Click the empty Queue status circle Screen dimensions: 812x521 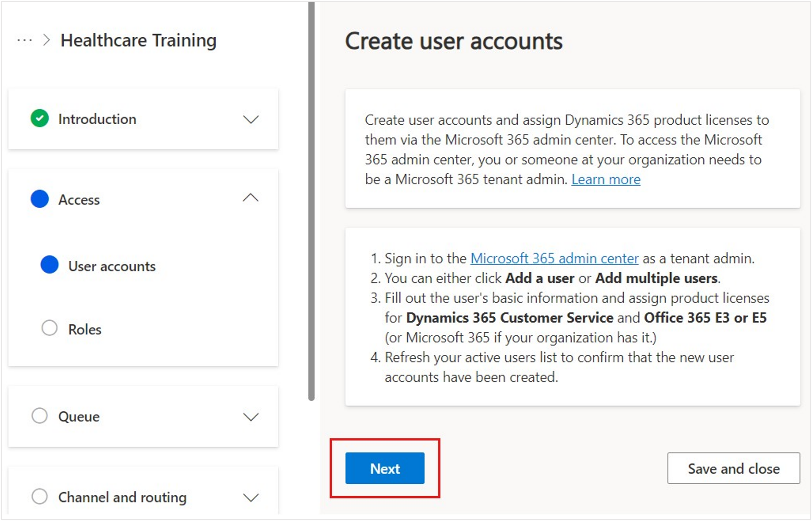(x=40, y=416)
